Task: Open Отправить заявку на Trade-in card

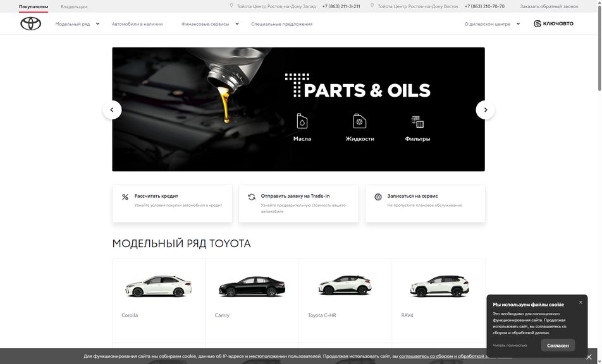Action: [298, 203]
